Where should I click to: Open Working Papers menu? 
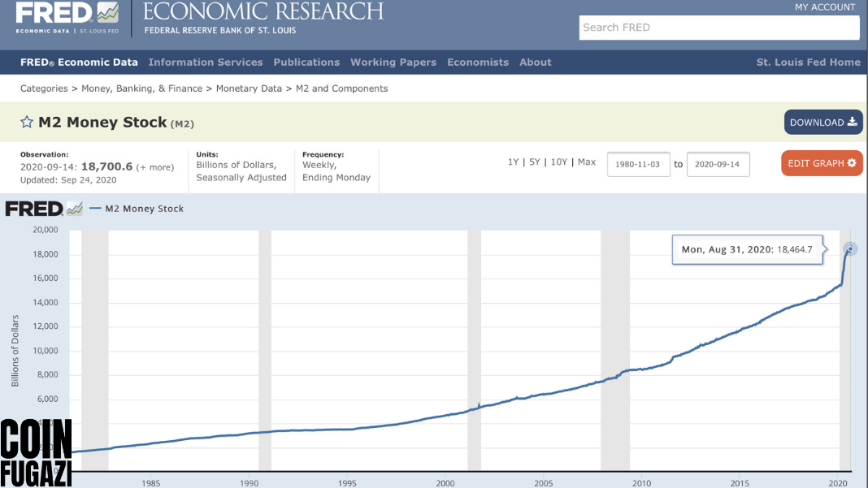coord(393,63)
